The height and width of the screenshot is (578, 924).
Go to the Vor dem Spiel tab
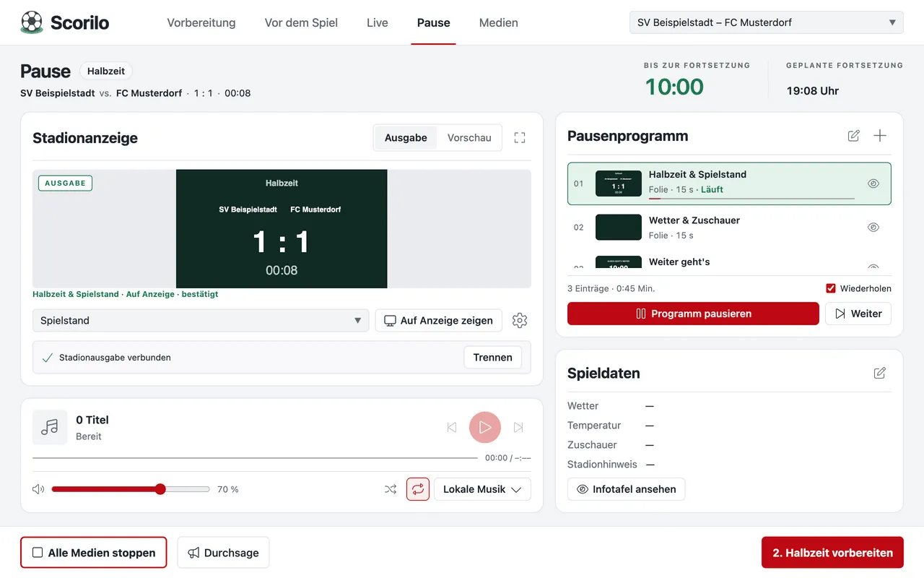point(301,22)
